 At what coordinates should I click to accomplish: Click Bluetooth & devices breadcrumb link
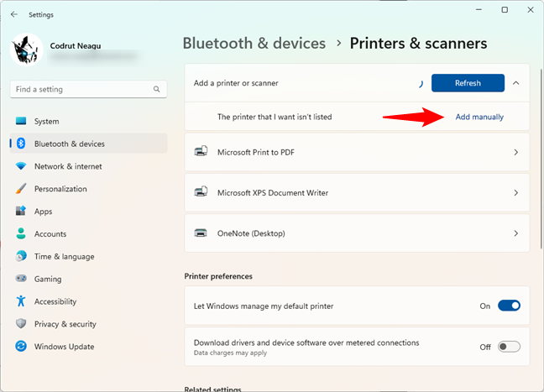pos(254,44)
